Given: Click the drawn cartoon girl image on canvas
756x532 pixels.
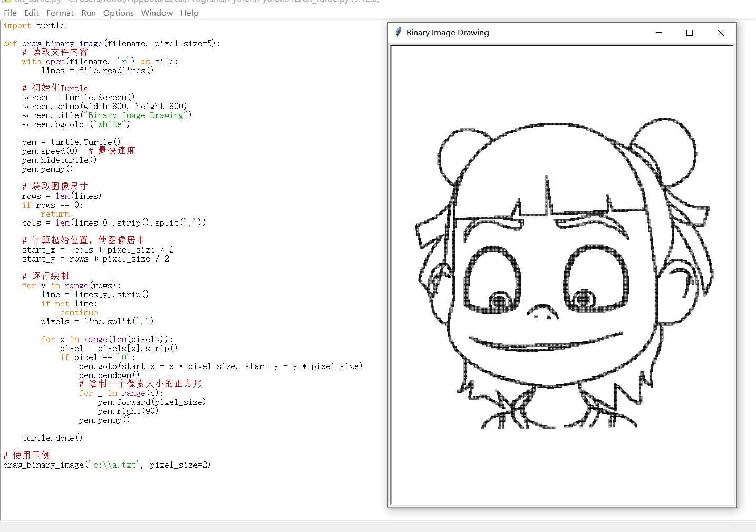Looking at the screenshot, I should point(564,274).
